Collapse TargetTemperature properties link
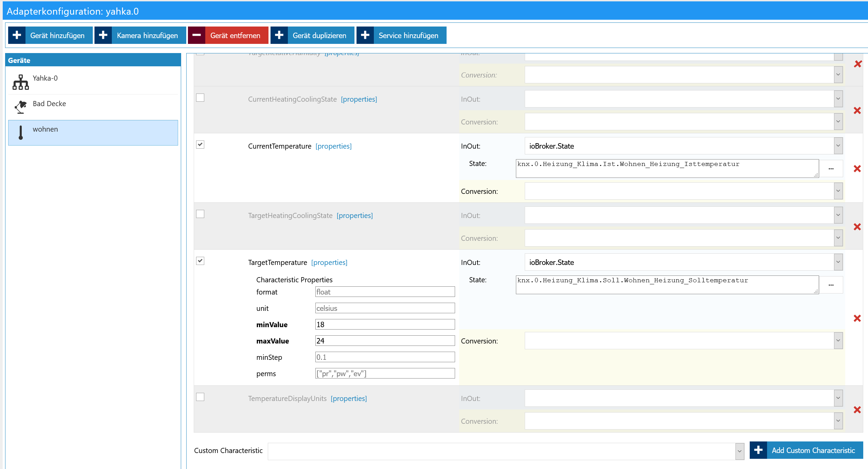 [x=329, y=263]
